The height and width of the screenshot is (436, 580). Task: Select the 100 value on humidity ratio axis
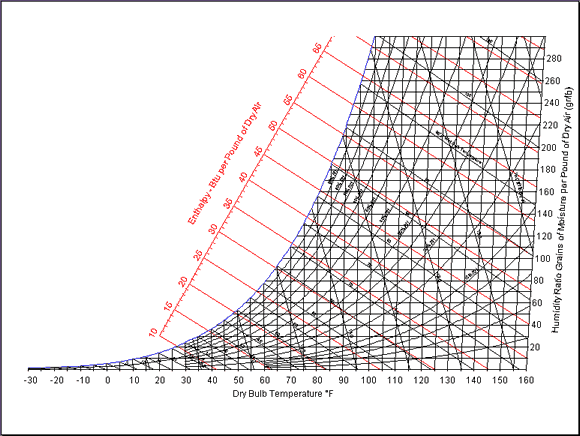click(543, 258)
